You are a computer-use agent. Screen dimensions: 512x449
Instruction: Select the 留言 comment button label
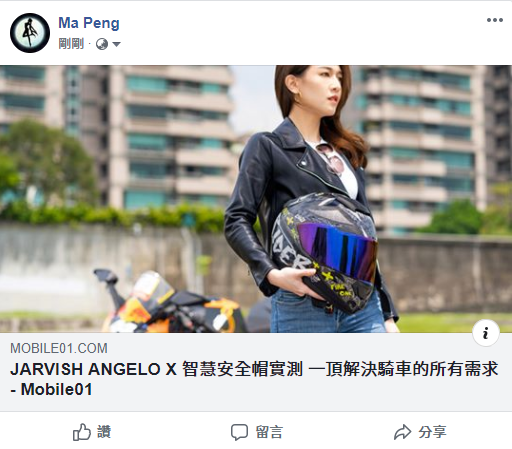click(x=269, y=432)
